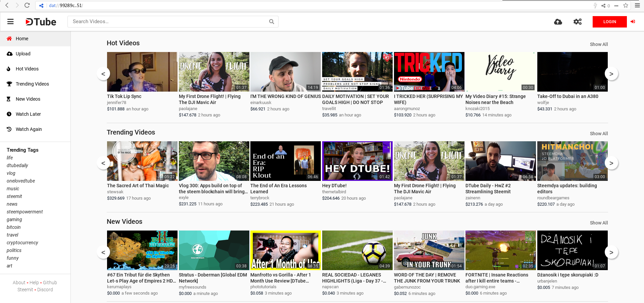
Task: Open the settings gears icon
Action: tap(577, 22)
